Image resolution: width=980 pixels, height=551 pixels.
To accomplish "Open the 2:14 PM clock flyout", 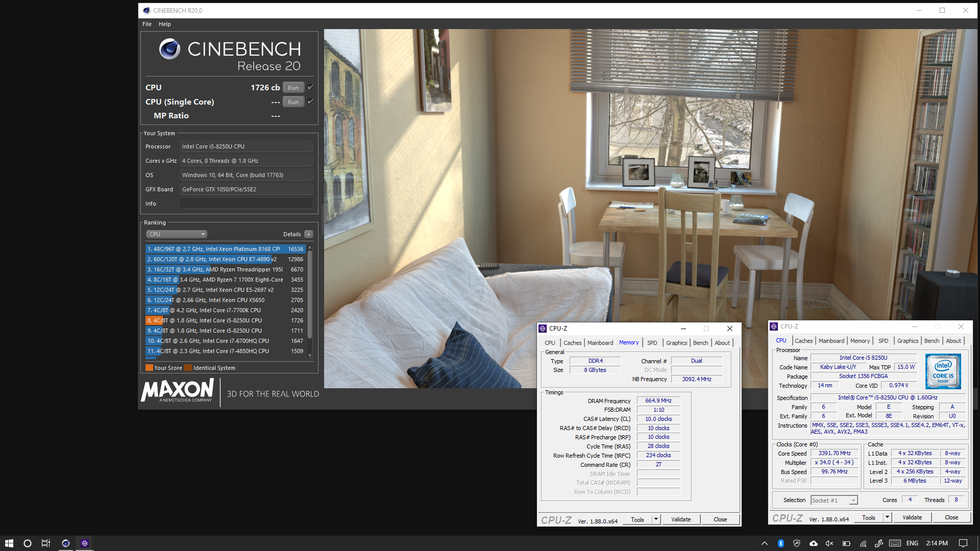I will click(x=937, y=543).
